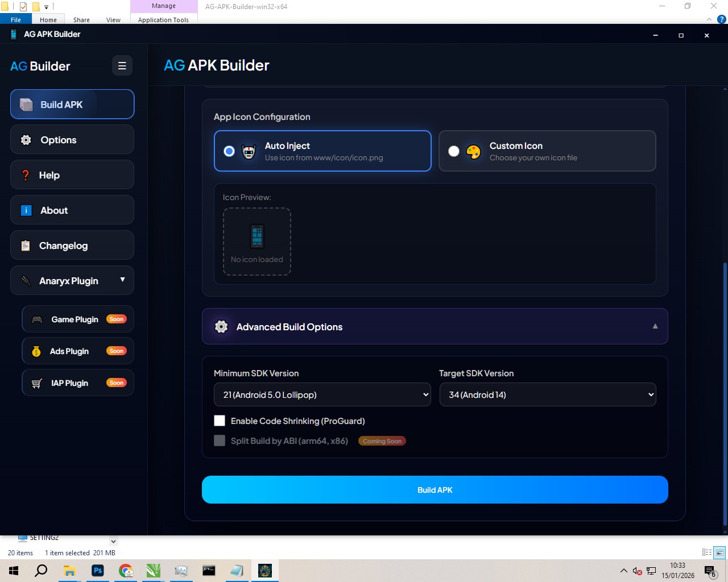Open the Help sidebar page
Screen dimensions: 728x582
(x=72, y=174)
